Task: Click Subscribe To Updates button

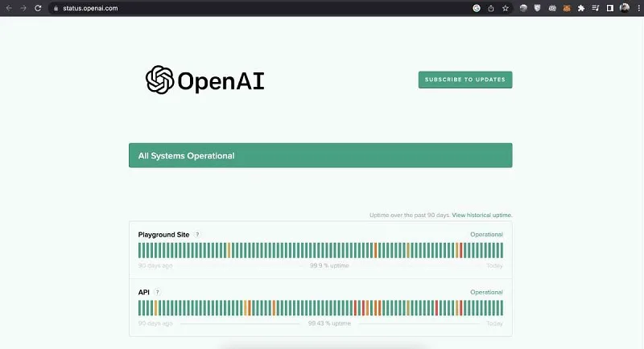Action: [465, 80]
